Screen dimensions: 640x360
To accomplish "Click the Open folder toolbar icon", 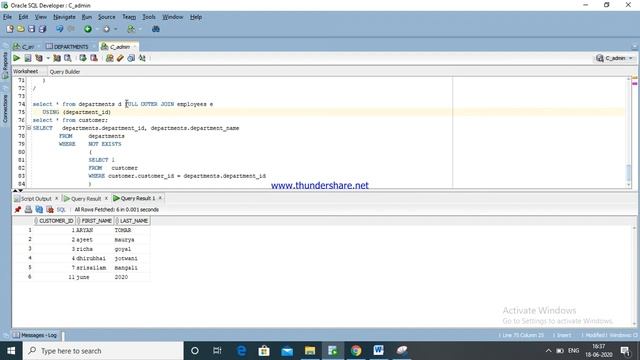I will 20,29.
